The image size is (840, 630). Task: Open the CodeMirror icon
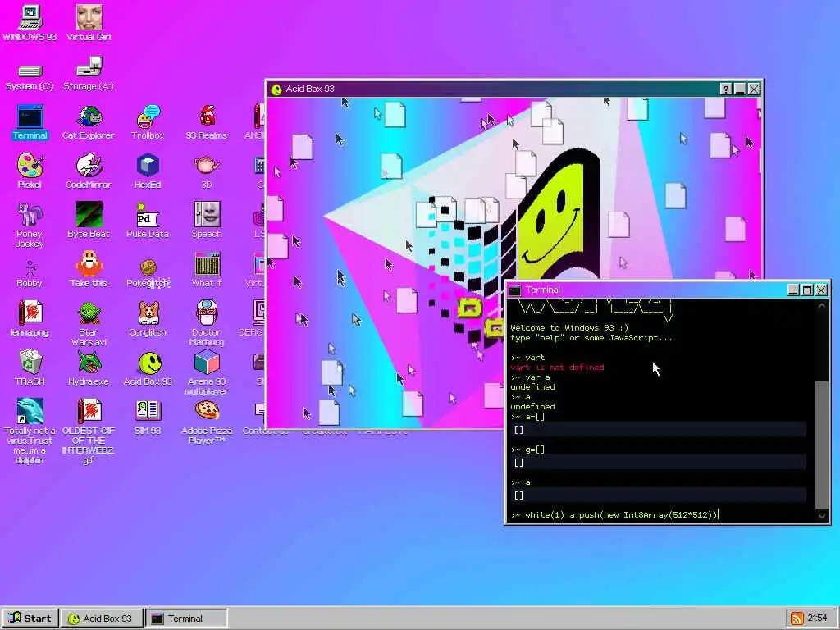pyautogui.click(x=89, y=171)
